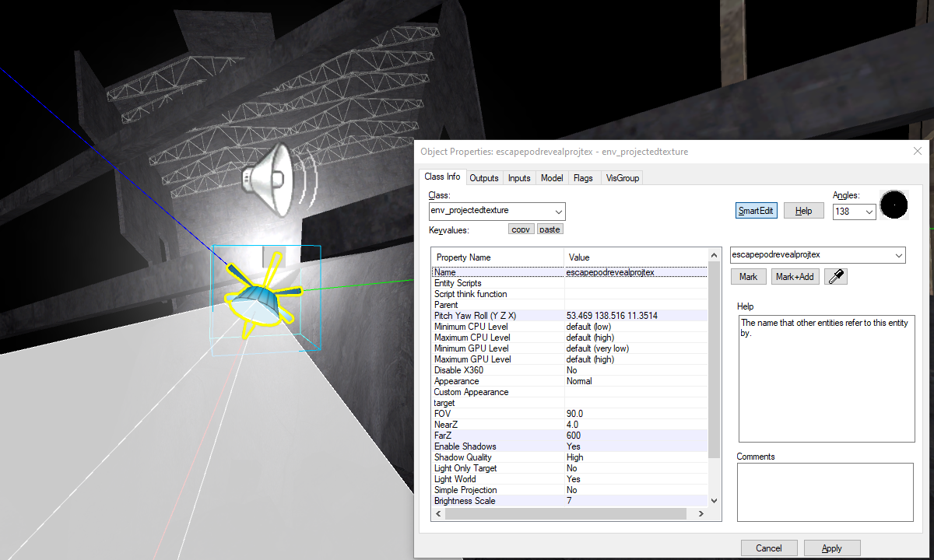Select the Brightness Scale property row
The width and height of the screenshot is (934, 560).
[570, 501]
